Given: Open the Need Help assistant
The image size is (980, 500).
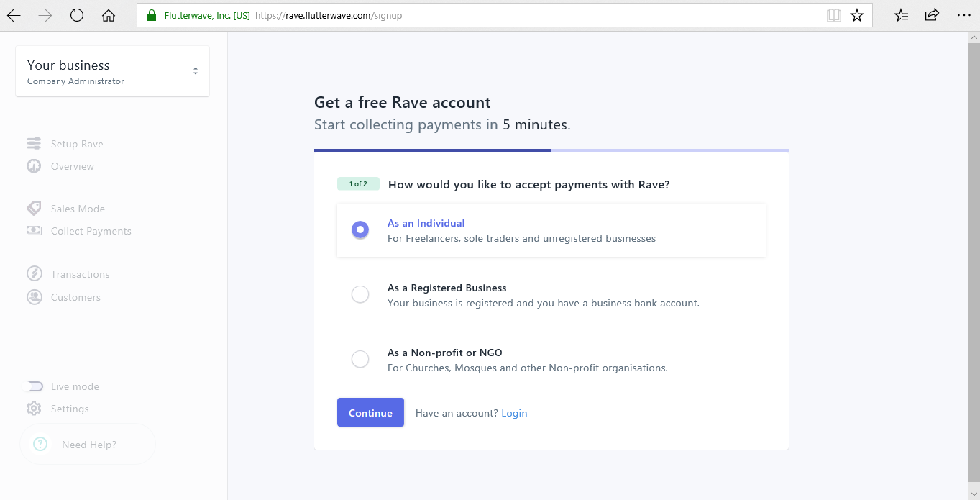Looking at the screenshot, I should coord(88,444).
